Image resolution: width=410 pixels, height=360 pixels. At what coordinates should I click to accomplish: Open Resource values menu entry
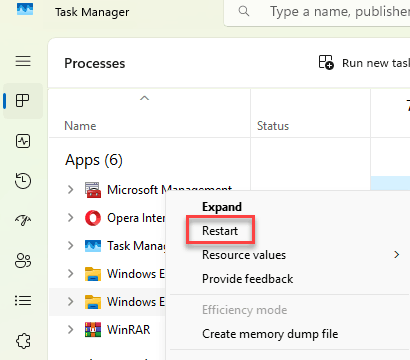[x=244, y=255]
